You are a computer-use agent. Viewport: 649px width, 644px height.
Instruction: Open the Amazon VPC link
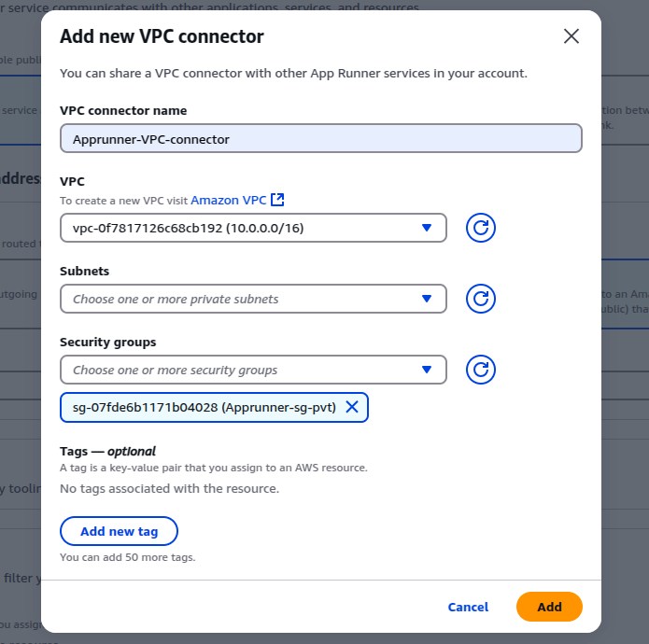[229, 200]
